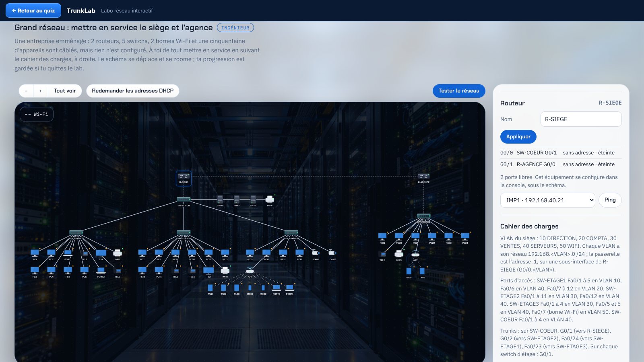Go back via Retour au quiz
The width and height of the screenshot is (644, 362).
[x=33, y=10]
